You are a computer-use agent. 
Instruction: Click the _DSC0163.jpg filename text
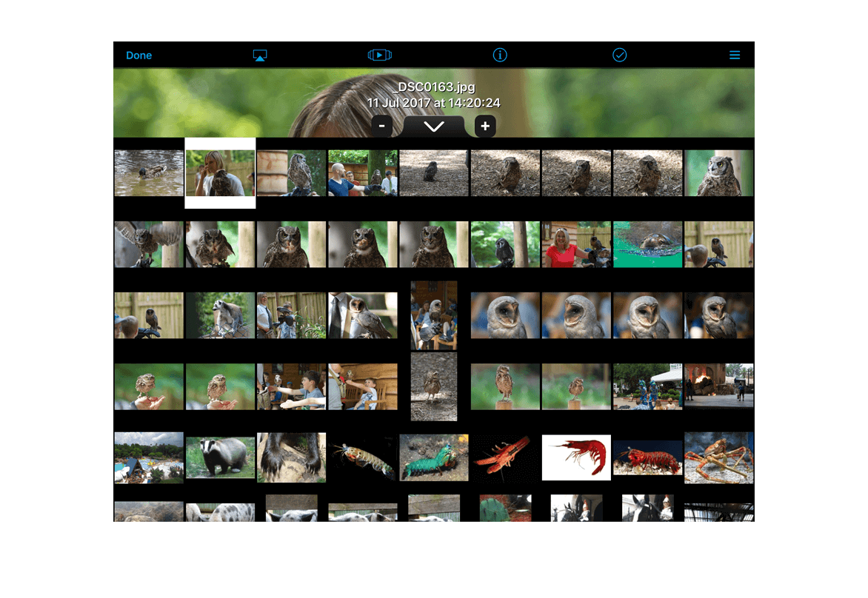tap(434, 87)
